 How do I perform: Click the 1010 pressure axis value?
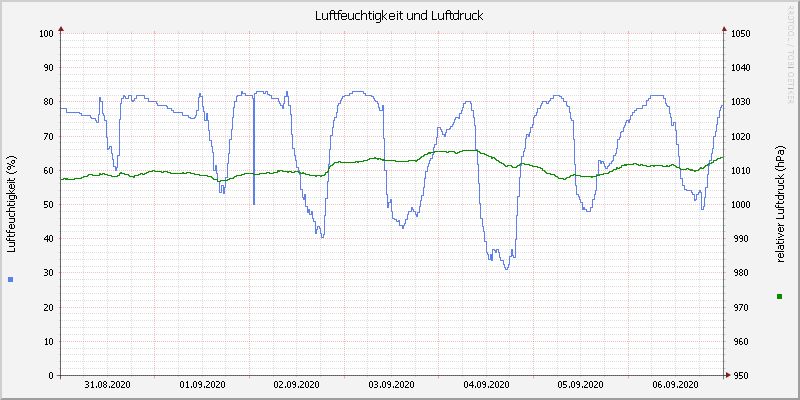tap(741, 170)
